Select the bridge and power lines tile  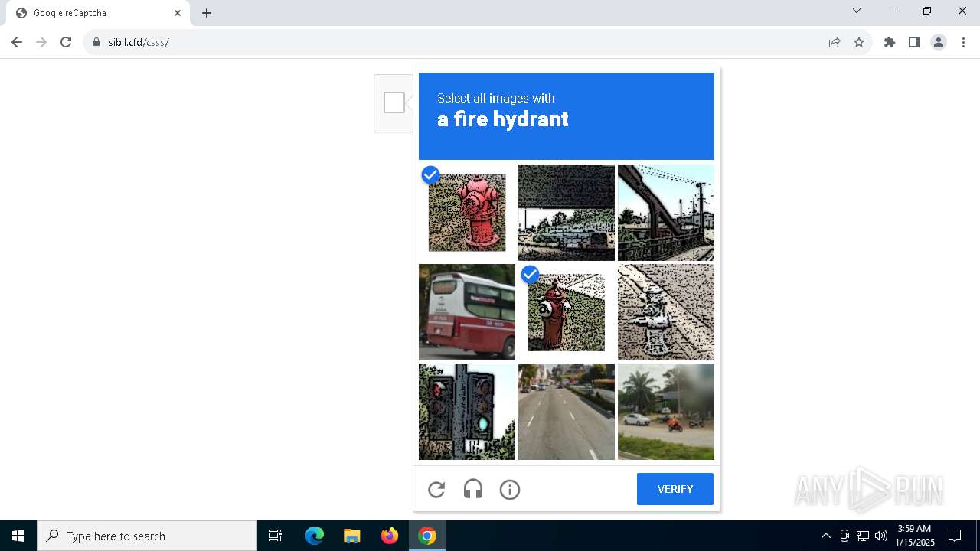666,213
